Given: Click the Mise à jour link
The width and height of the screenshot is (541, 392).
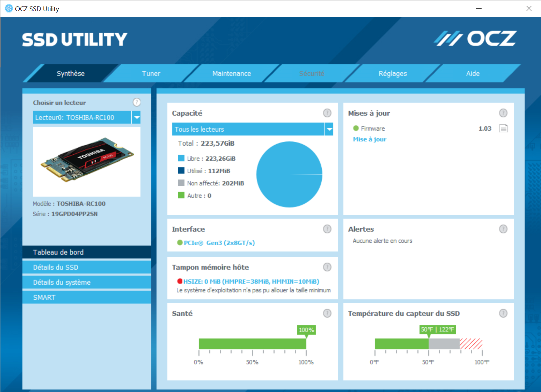Looking at the screenshot, I should [x=370, y=139].
